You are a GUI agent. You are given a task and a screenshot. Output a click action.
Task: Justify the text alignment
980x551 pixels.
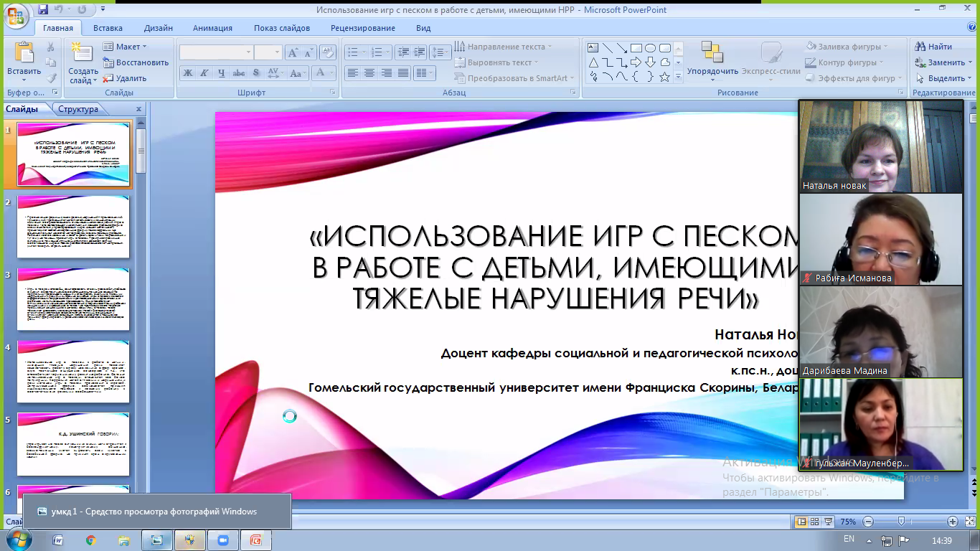tap(404, 72)
